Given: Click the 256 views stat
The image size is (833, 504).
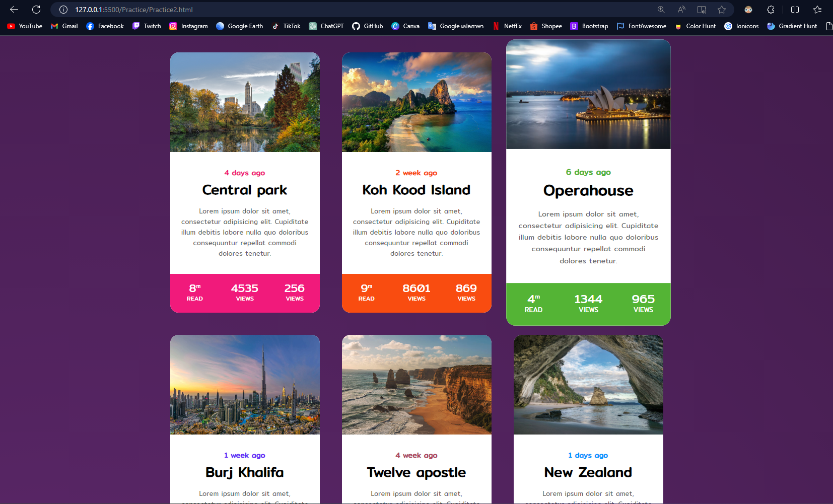Looking at the screenshot, I should [295, 293].
